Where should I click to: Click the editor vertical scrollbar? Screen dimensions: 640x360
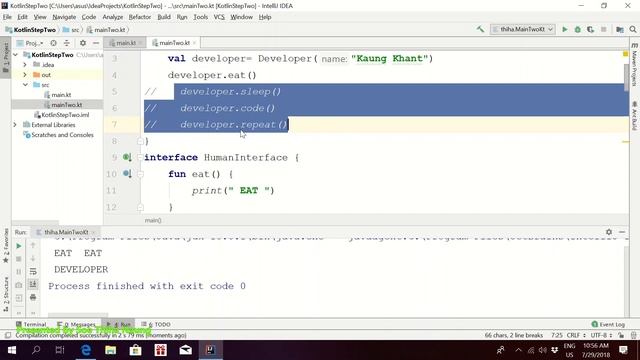(626, 78)
